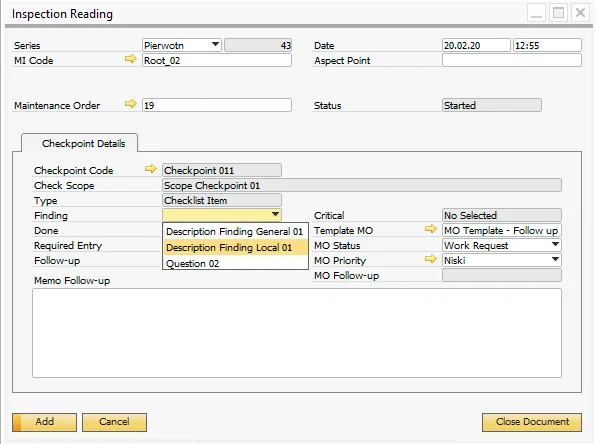596x444 pixels.
Task: Click the Aspect Point field
Action: point(512,60)
